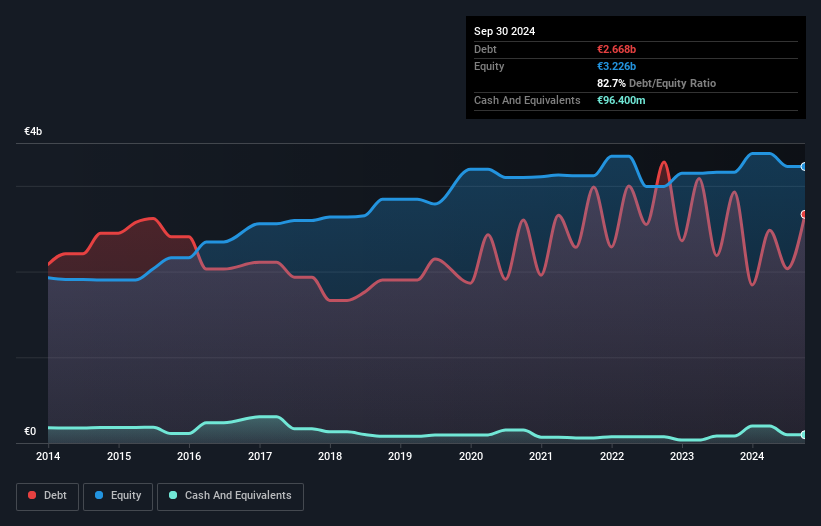Viewport: 821px width, 526px height.
Task: Click the €0 y-axis label
Action: [x=30, y=432]
